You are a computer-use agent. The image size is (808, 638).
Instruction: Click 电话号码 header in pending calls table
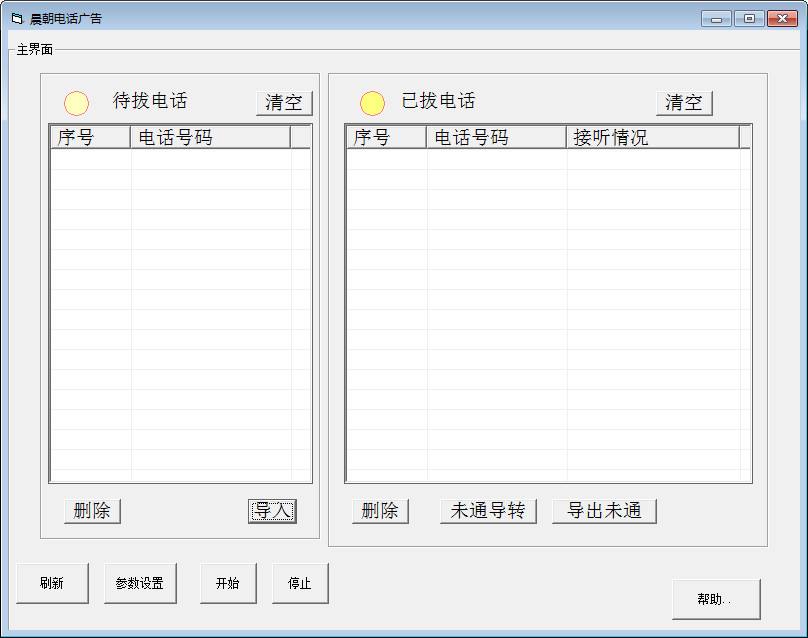(210, 138)
